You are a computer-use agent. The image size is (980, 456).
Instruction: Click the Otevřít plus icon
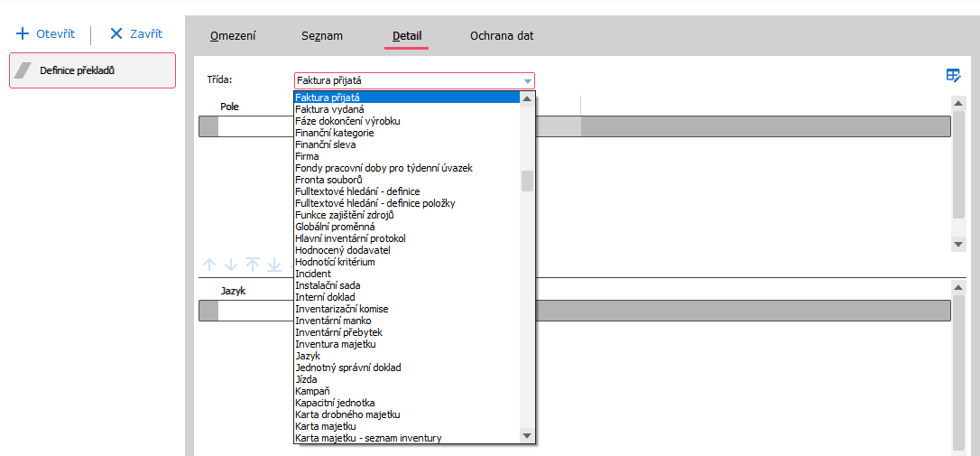coord(23,34)
